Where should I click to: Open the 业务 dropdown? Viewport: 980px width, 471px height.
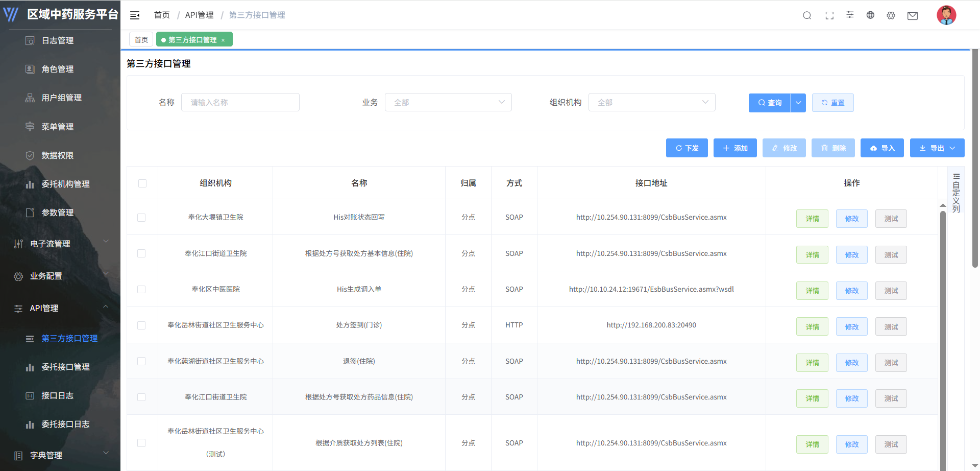coord(448,102)
